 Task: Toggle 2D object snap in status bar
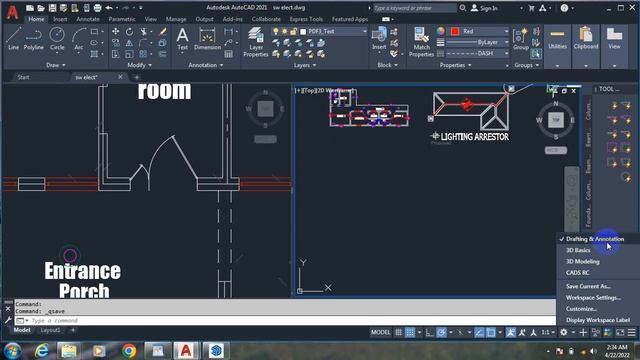pyautogui.click(x=491, y=333)
